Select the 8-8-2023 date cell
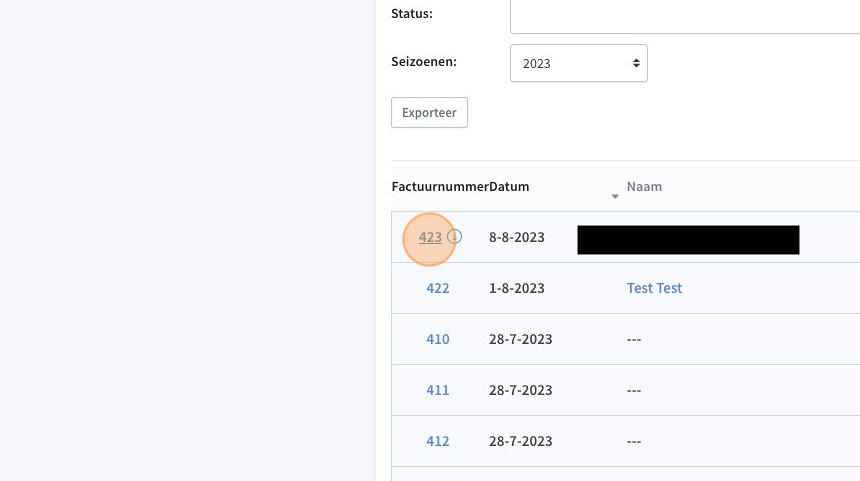Image resolution: width=860 pixels, height=481 pixels. [x=517, y=237]
